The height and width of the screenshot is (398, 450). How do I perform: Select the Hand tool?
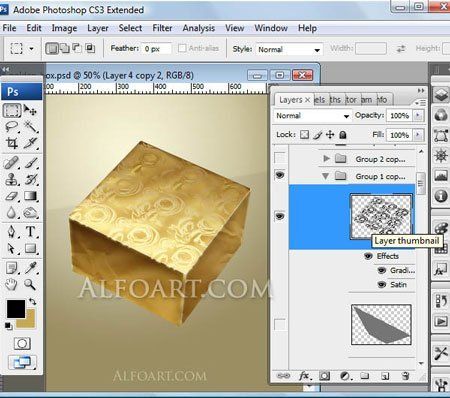point(12,284)
